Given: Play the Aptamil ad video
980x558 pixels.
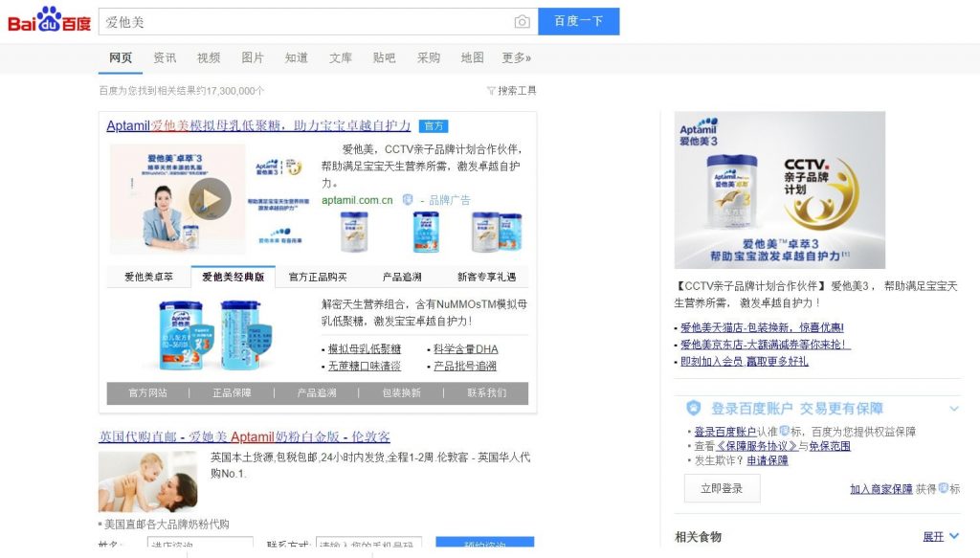Looking at the screenshot, I should 210,199.
